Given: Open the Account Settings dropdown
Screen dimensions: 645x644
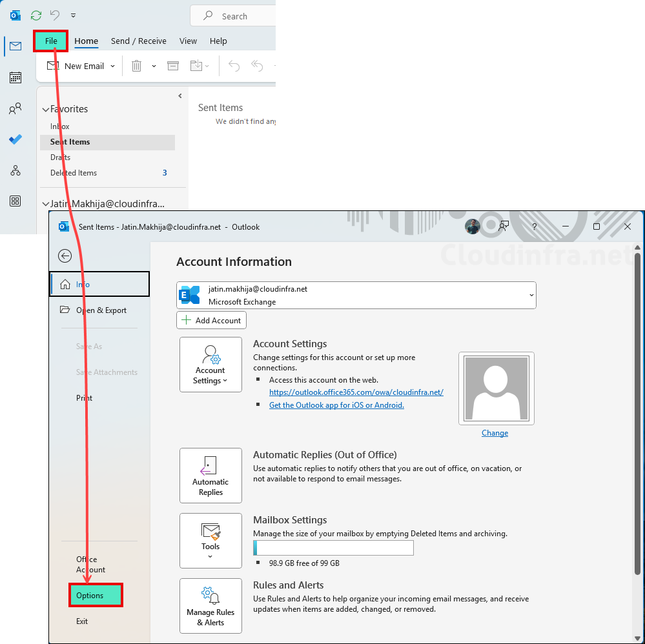Looking at the screenshot, I should point(210,365).
